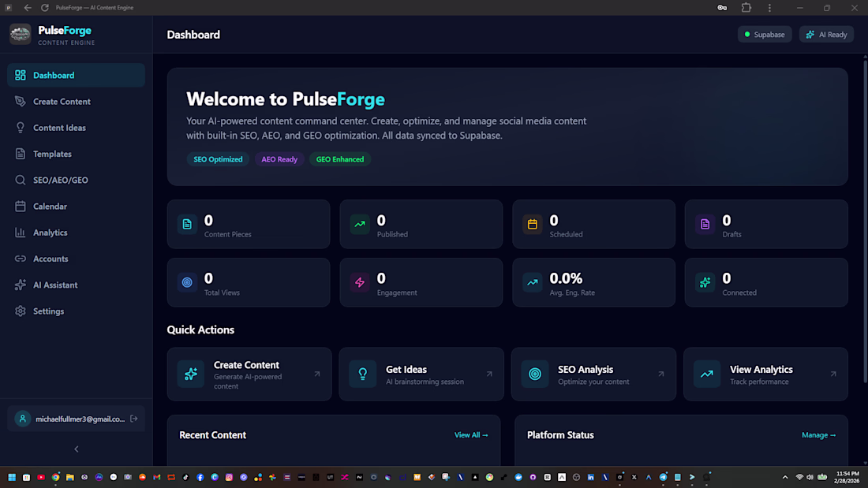Click the 'Platform Status' heading
Screen dimensions: 868x488
560,435
